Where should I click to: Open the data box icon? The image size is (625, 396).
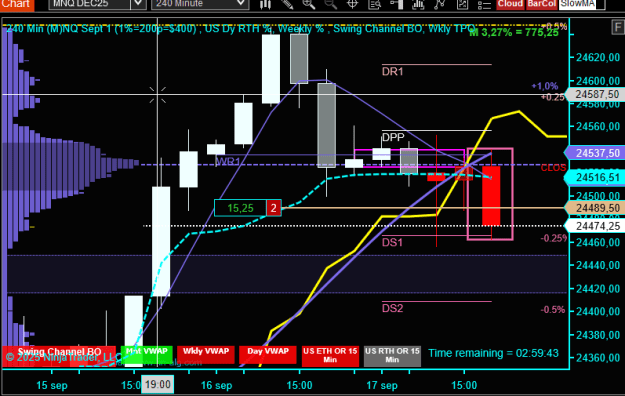tap(374, 4)
